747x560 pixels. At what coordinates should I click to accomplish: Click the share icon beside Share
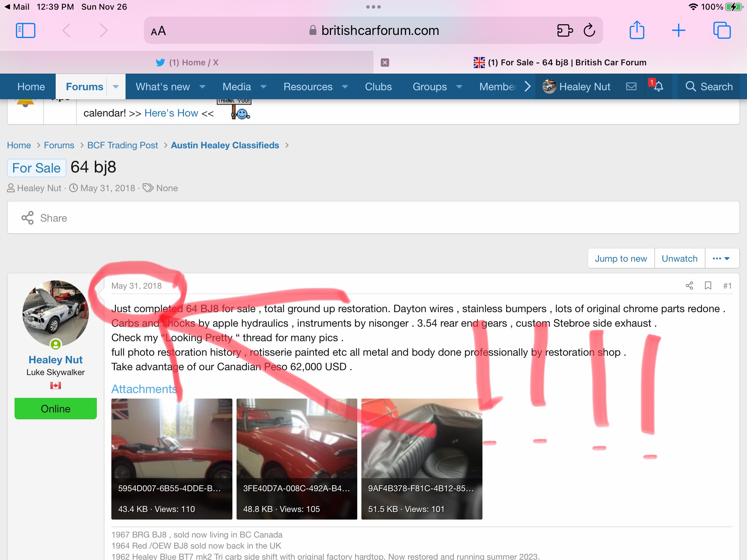27,218
